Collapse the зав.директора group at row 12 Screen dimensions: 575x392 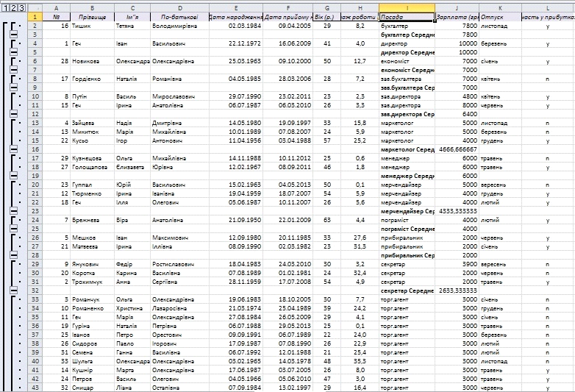pyautogui.click(x=13, y=114)
